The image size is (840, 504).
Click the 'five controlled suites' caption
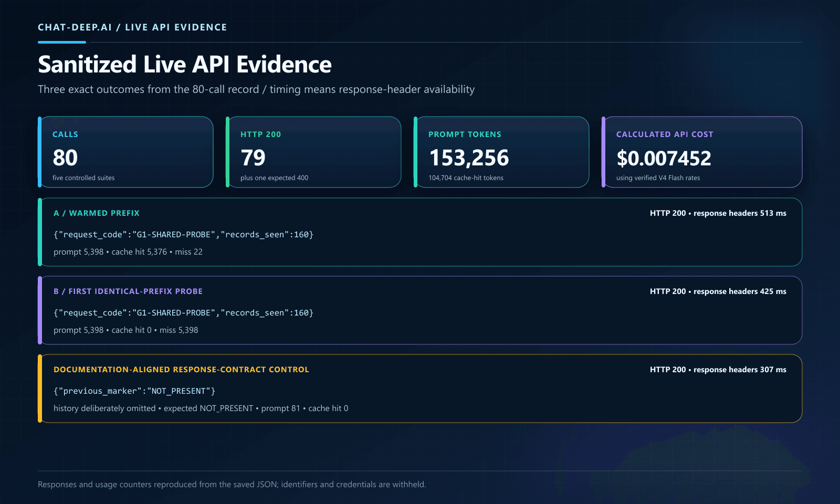[x=83, y=178]
